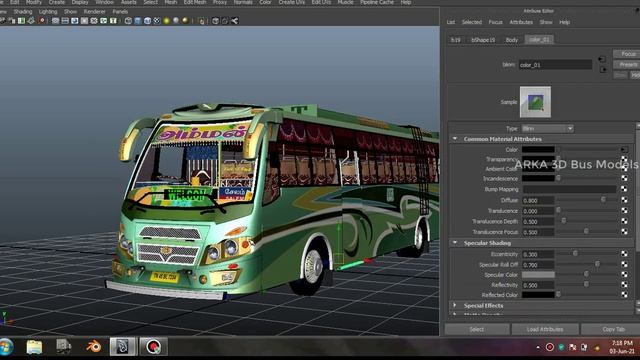
Task: Click the black Color swatch in material attributes
Action: tap(538, 149)
